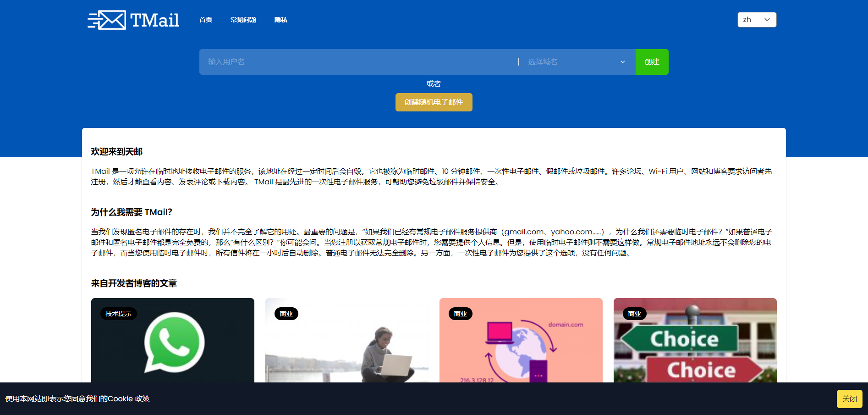Expand the 选择域名 domain dropdown
Screen dimensions: 868x415
point(573,61)
